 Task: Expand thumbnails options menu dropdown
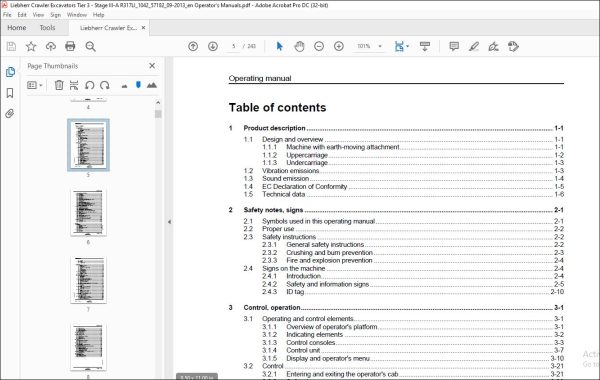click(34, 85)
